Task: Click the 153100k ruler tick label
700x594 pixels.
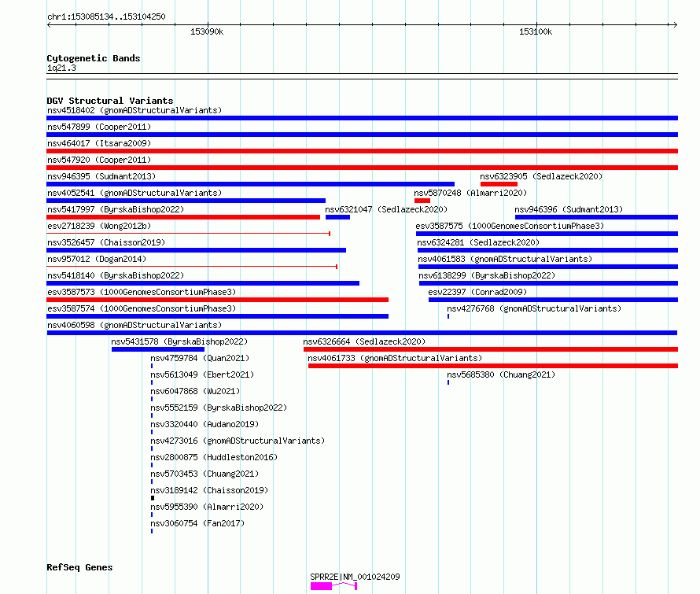Action: [536, 31]
